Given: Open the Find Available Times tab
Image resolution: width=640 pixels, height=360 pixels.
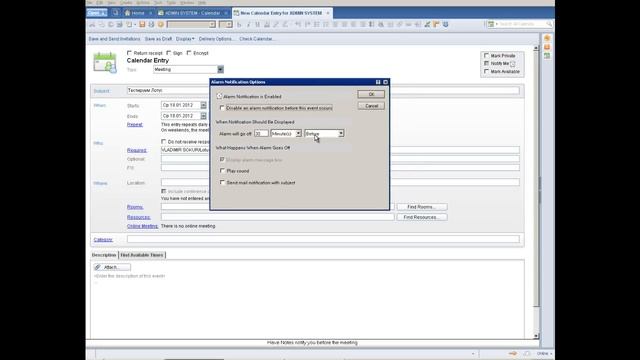Looking at the screenshot, I should click(x=142, y=255).
